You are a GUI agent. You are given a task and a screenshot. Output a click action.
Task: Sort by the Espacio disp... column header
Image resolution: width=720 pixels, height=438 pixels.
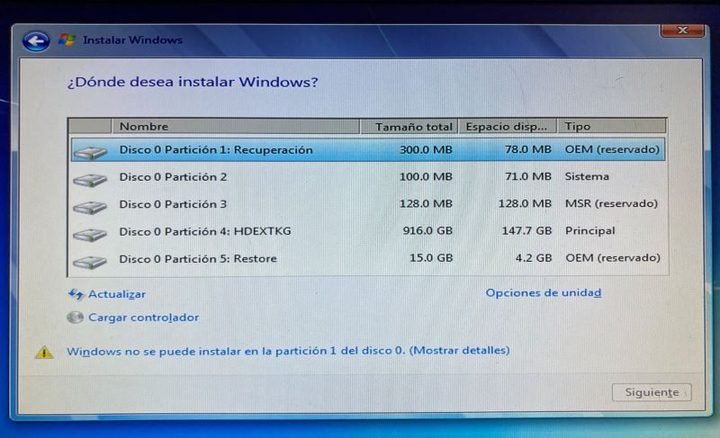coord(507,126)
